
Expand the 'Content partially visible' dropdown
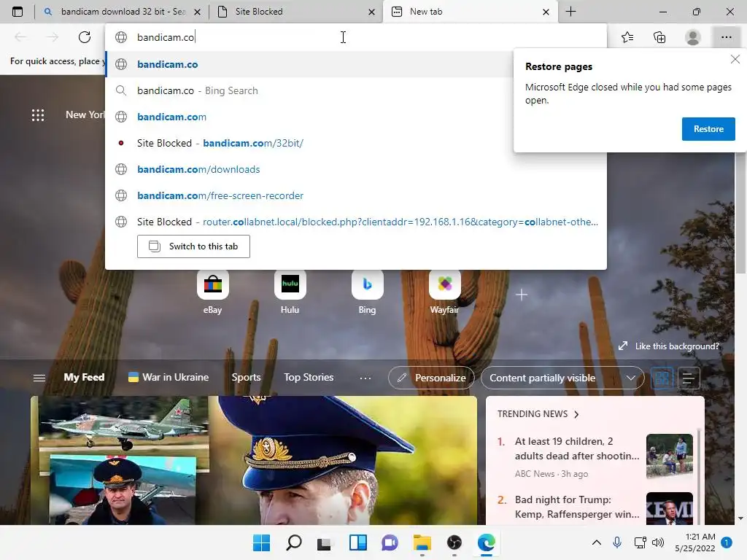tap(562, 378)
